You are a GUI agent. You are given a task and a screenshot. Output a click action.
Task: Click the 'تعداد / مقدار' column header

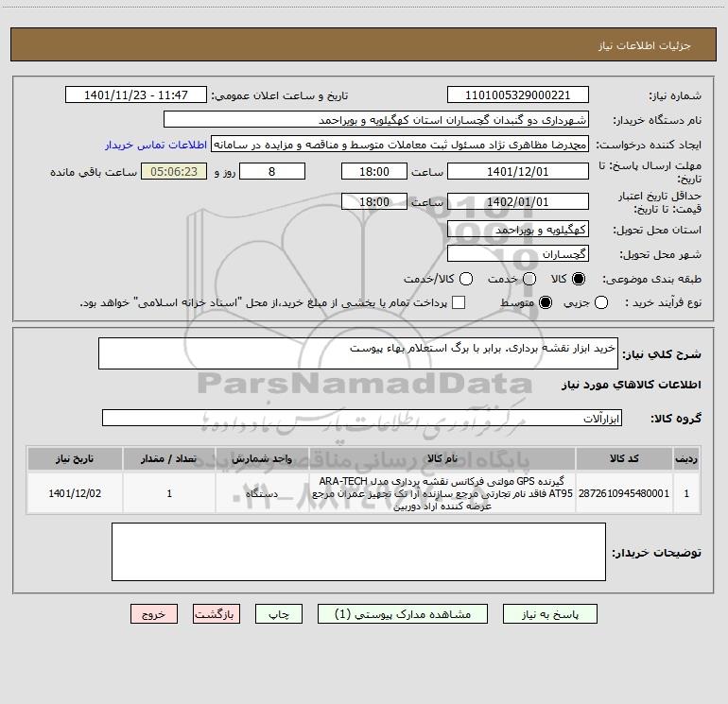[x=169, y=458]
